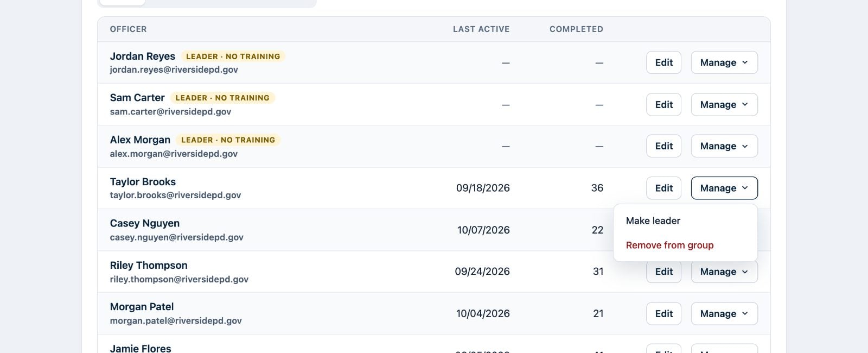
Task: Select the name Taylor Brooks
Action: pyautogui.click(x=143, y=181)
